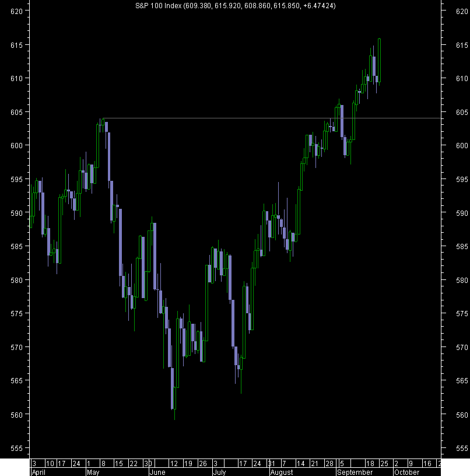Select the October month label
This screenshot has width=470, height=476.
(x=406, y=473)
